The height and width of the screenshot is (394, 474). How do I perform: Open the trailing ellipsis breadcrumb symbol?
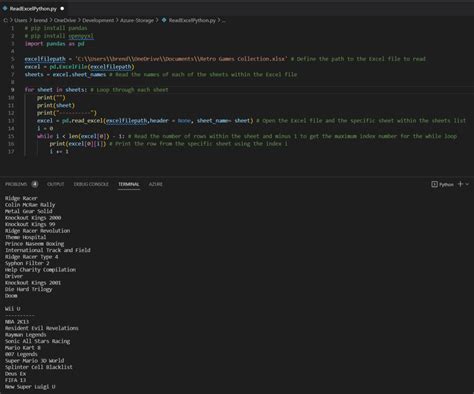tap(224, 21)
